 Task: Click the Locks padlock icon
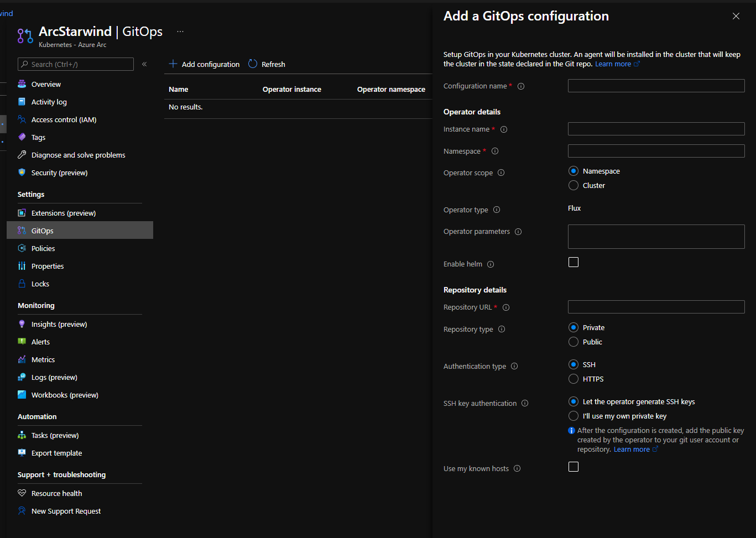(22, 284)
